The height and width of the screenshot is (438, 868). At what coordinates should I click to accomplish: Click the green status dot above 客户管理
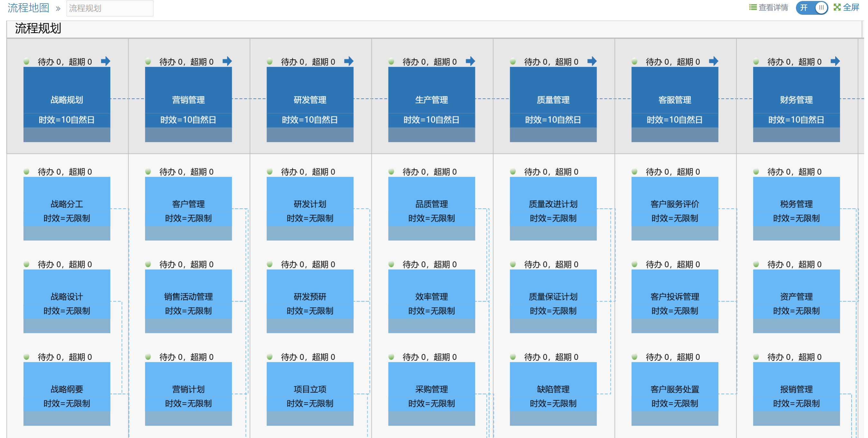point(148,172)
